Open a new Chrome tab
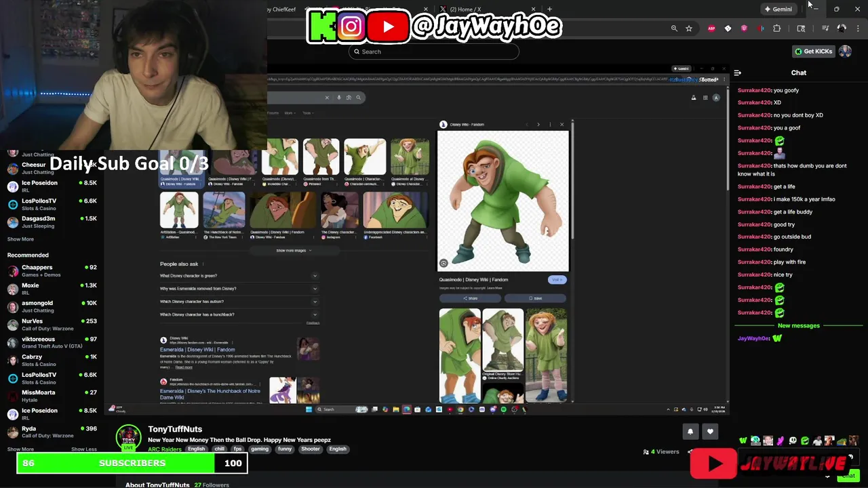 (549, 9)
